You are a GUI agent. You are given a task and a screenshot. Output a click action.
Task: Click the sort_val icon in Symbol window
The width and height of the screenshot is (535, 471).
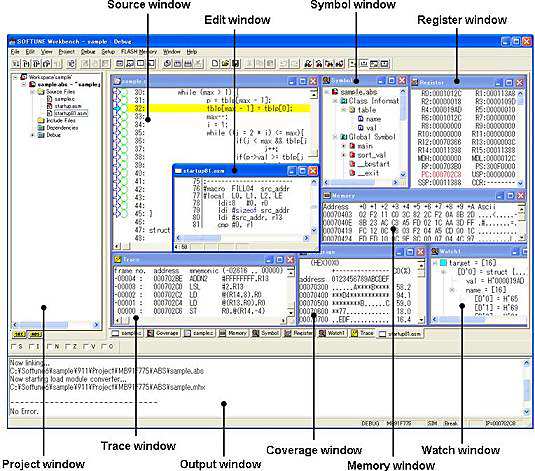(352, 155)
